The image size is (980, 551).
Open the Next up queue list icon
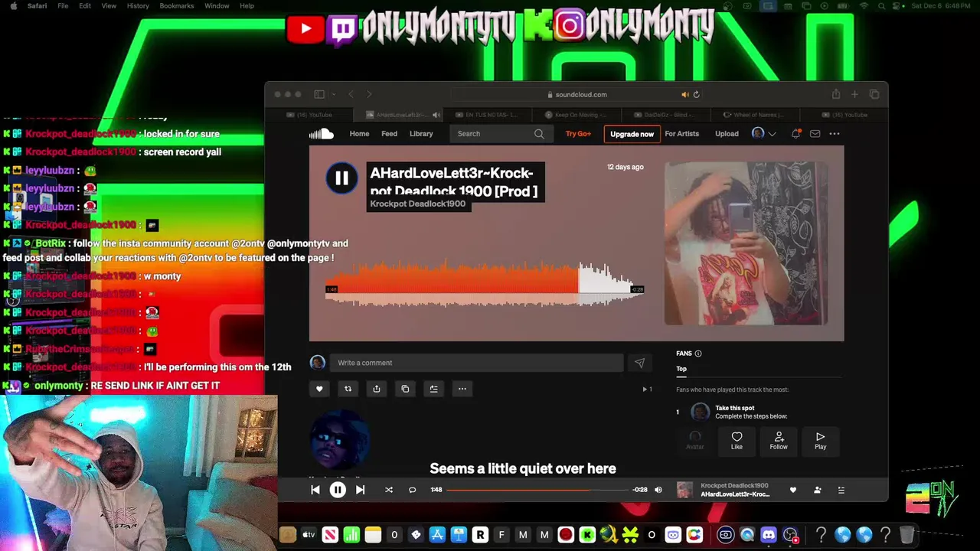[x=841, y=490]
